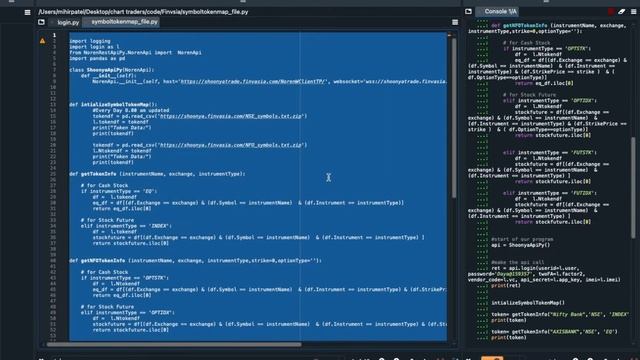Click "elif instrumentType == 'INDEX':" in the editor
The width and height of the screenshot is (640, 360).
tap(126, 226)
